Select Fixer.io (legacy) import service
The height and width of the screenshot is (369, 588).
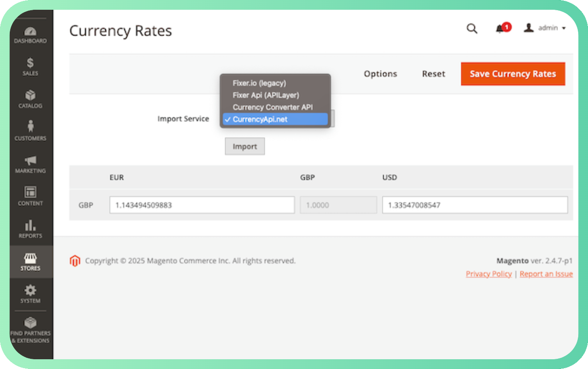[x=259, y=83]
